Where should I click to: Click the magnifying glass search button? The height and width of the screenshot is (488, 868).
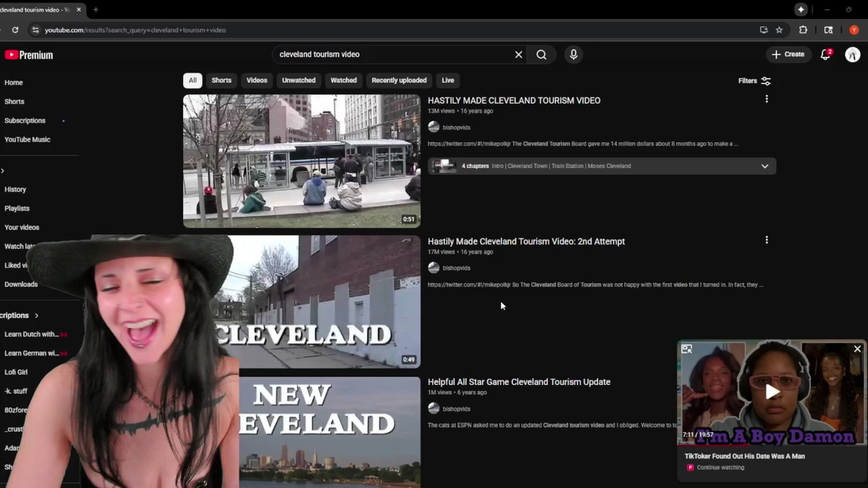point(541,55)
